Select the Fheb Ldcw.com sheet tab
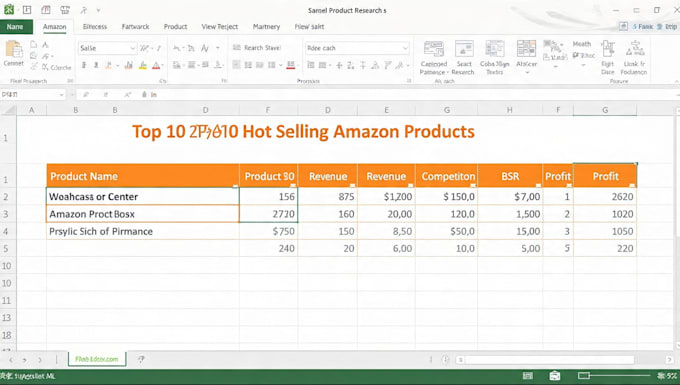Screen dimensions: 680x385 pos(97,359)
